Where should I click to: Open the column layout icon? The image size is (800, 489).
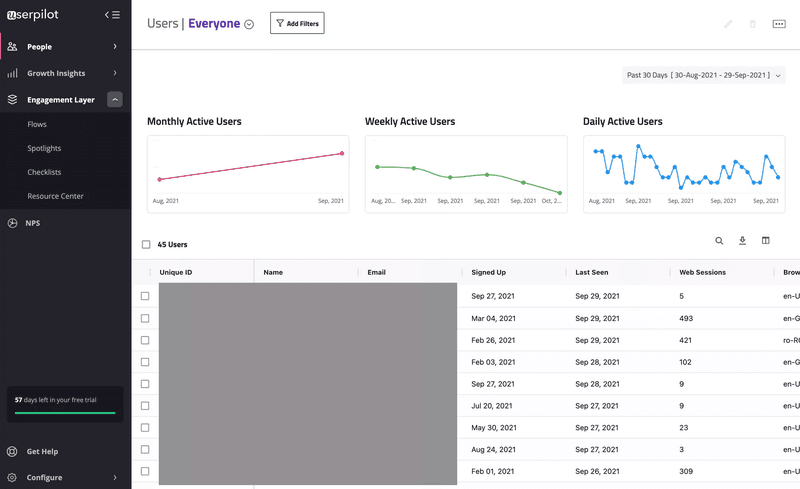coord(766,241)
